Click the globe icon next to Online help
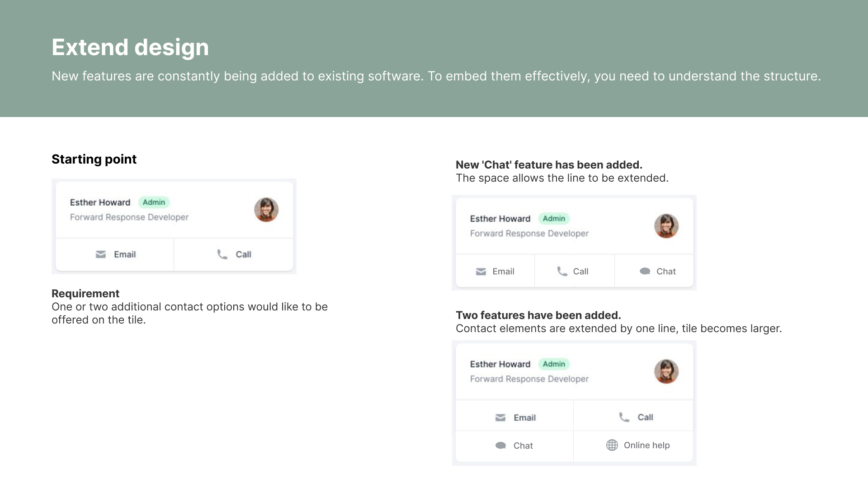The width and height of the screenshot is (868, 488). point(612,445)
